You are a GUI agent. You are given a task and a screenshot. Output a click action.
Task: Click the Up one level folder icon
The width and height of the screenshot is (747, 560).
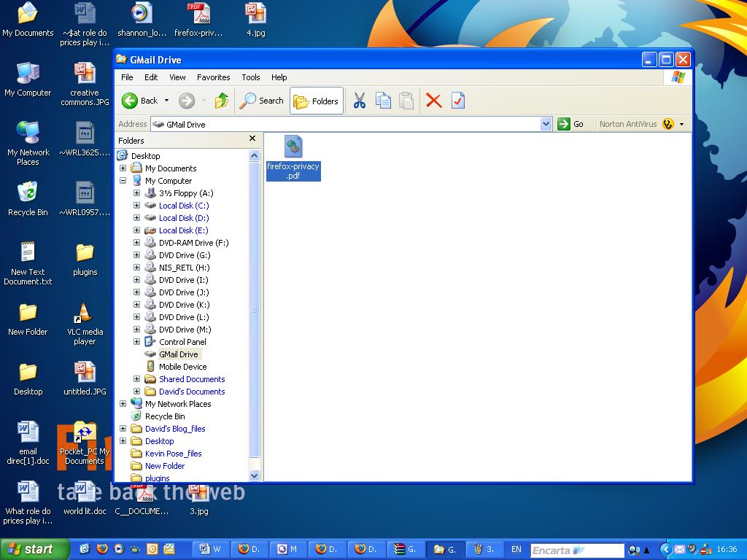coord(221,101)
